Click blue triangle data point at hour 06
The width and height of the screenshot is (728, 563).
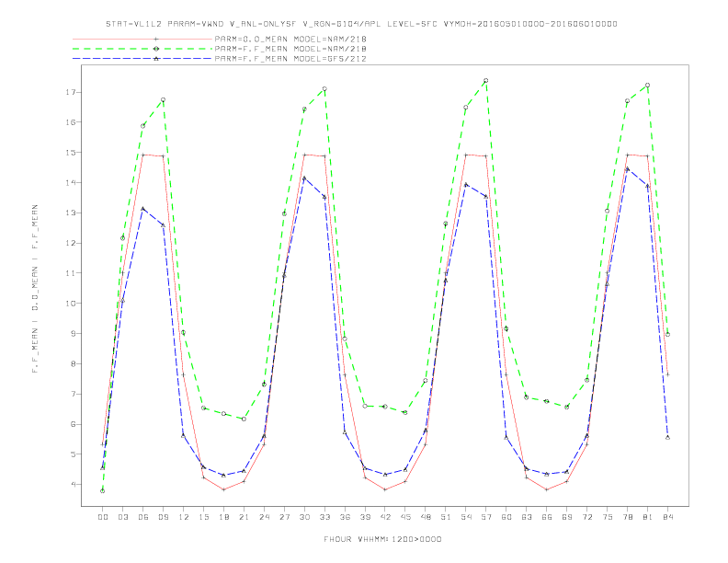click(143, 209)
